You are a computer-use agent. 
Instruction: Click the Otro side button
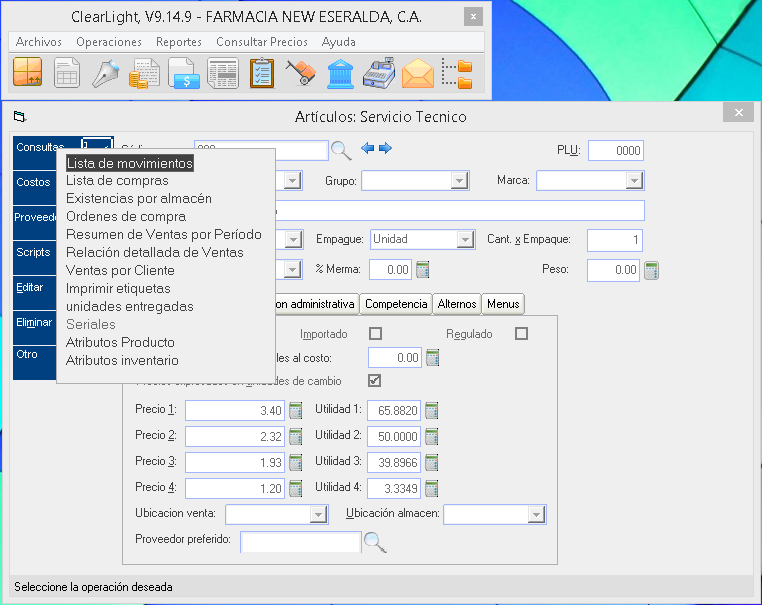click(35, 363)
